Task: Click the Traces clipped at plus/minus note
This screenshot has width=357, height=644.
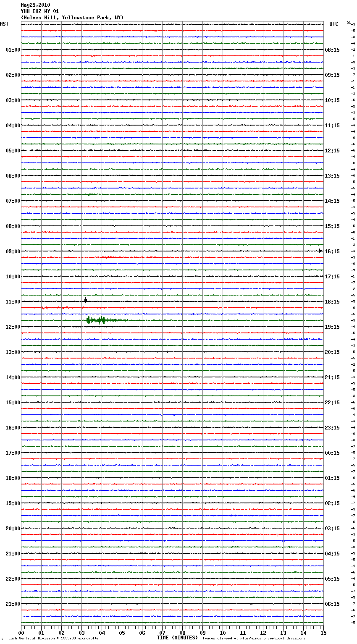Action: tap(254, 639)
